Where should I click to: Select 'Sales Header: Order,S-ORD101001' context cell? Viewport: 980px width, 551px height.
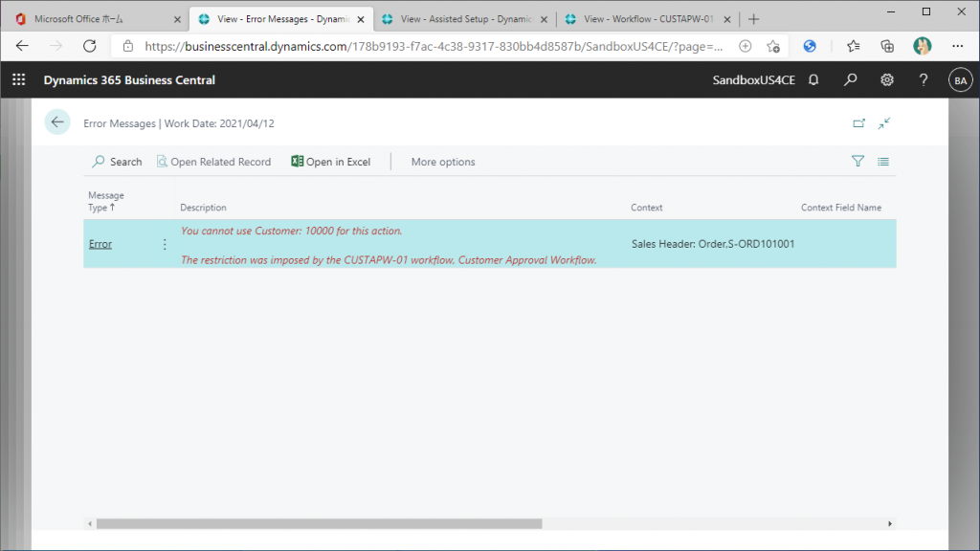tap(712, 244)
